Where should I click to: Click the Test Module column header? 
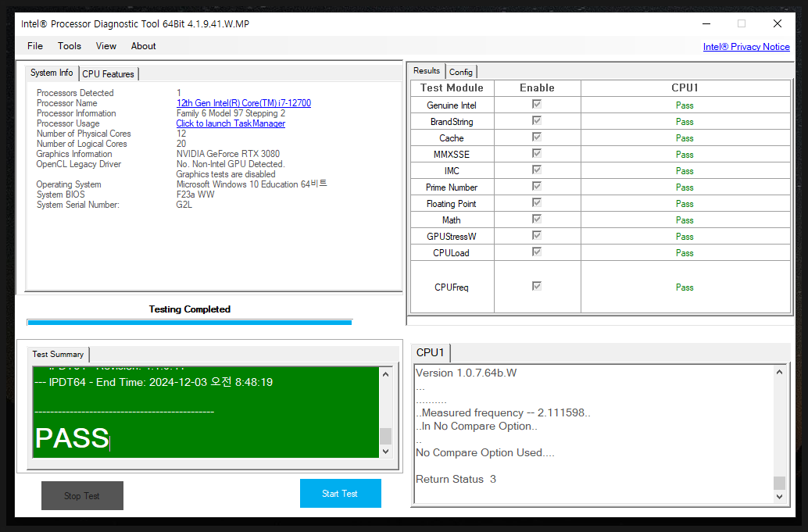pos(452,88)
